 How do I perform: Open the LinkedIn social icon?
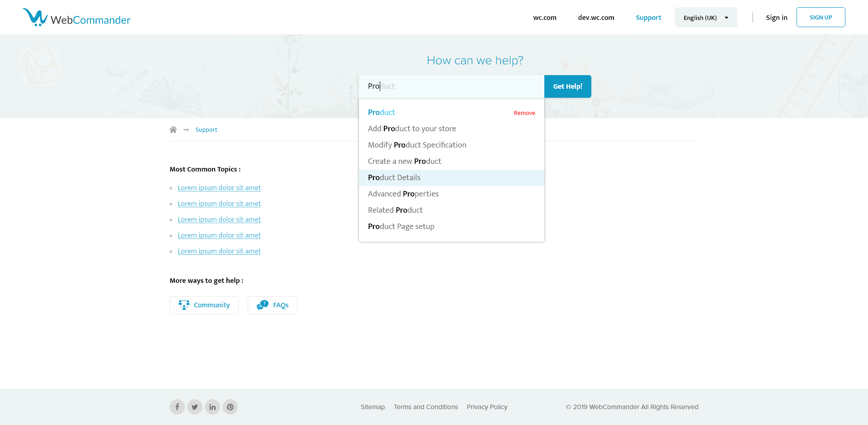pos(212,407)
